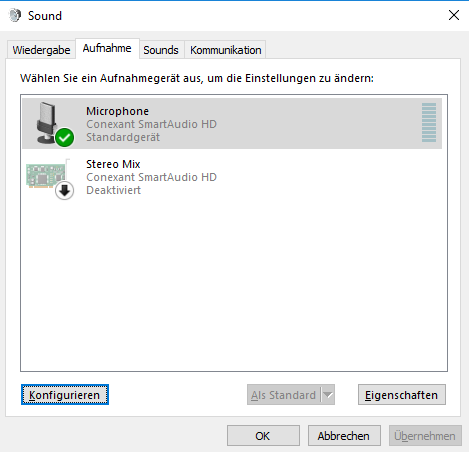The height and width of the screenshot is (452, 469).
Task: Click the Stereo Mix sound card icon
Action: 47,174
